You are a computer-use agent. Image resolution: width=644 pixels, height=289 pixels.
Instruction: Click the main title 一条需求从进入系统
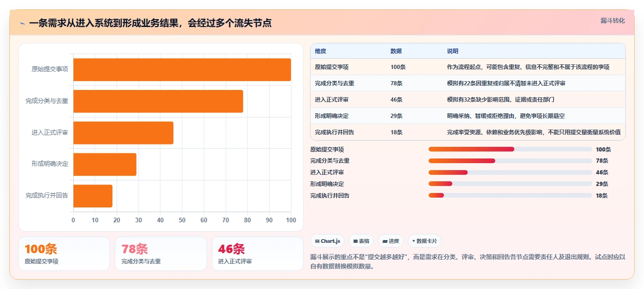(x=150, y=23)
